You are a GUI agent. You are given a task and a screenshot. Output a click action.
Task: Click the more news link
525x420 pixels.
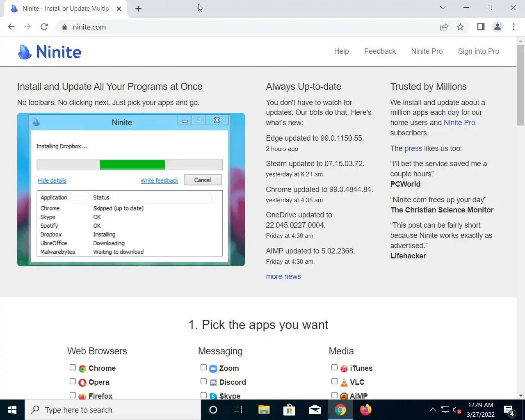[283, 276]
